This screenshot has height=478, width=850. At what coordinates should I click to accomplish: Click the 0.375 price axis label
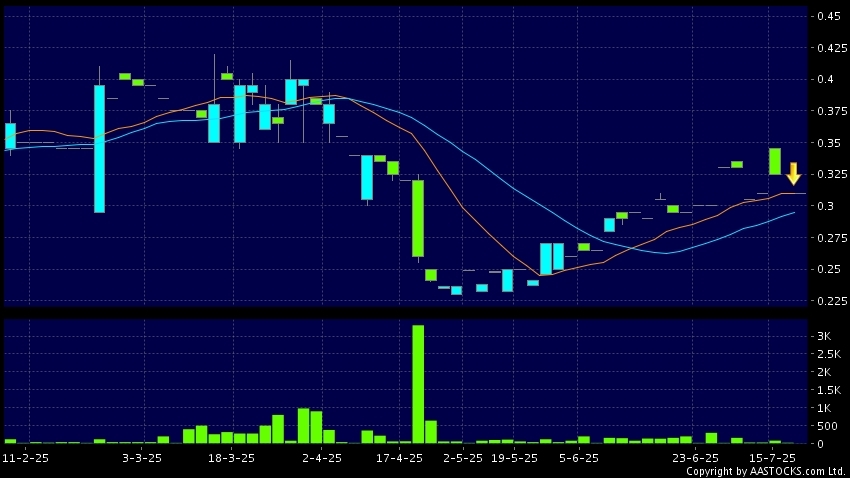pos(832,111)
